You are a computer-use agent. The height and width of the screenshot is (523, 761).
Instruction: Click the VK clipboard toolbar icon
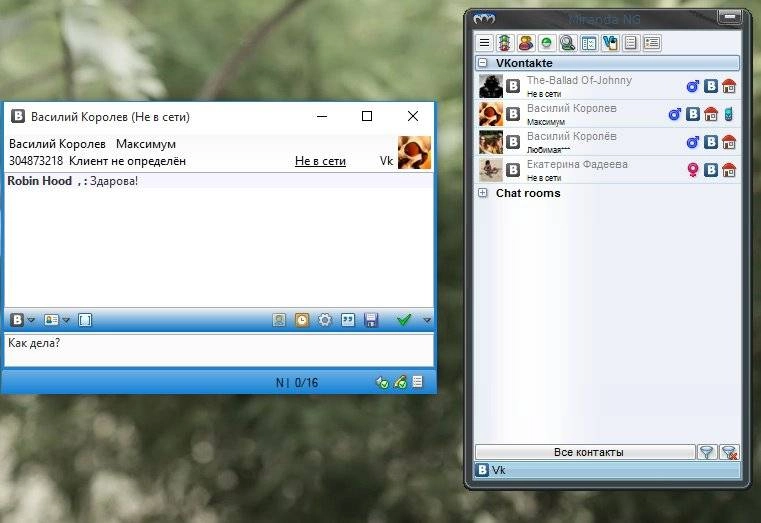610,43
